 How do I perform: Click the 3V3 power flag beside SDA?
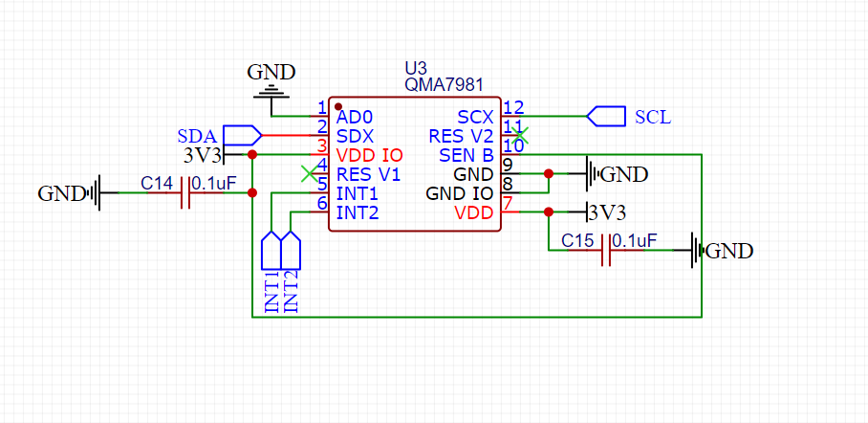pyautogui.click(x=225, y=155)
